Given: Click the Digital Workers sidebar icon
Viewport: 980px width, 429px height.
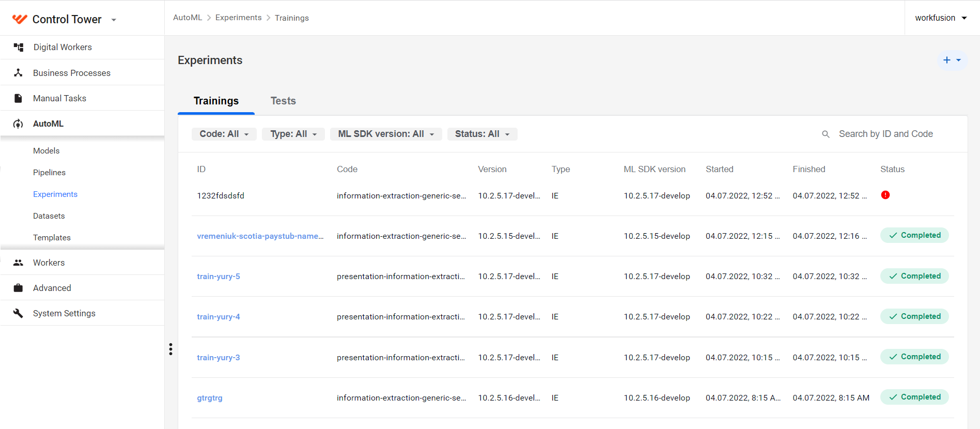Looking at the screenshot, I should 19,47.
